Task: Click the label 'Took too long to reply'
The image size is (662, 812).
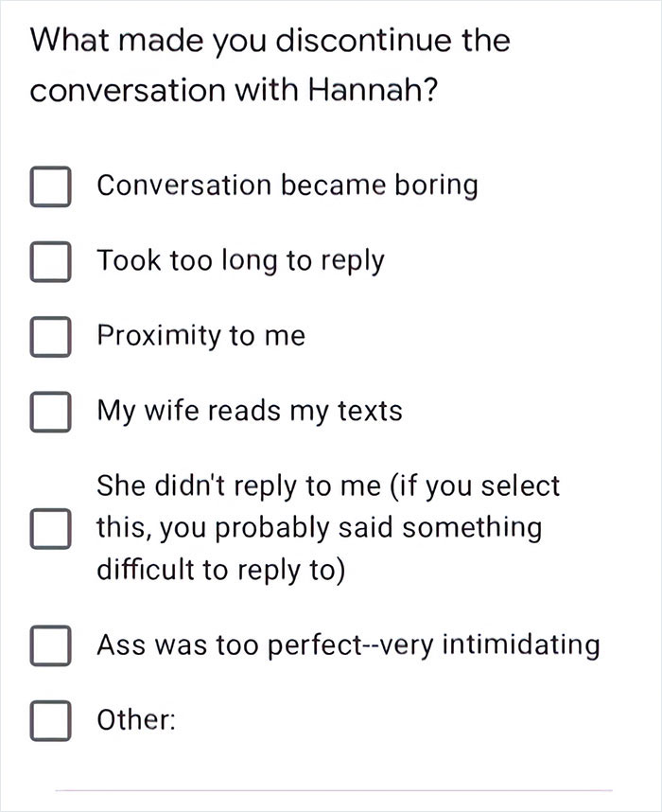Action: point(240,261)
